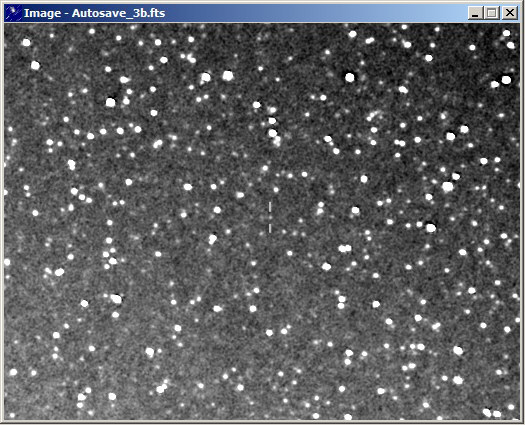
Task: Click the star nearest the bottom-left corner
Action: [12, 415]
